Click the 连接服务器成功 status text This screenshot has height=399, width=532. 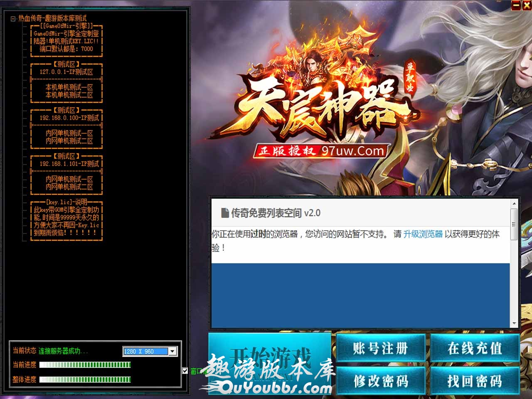(63, 351)
